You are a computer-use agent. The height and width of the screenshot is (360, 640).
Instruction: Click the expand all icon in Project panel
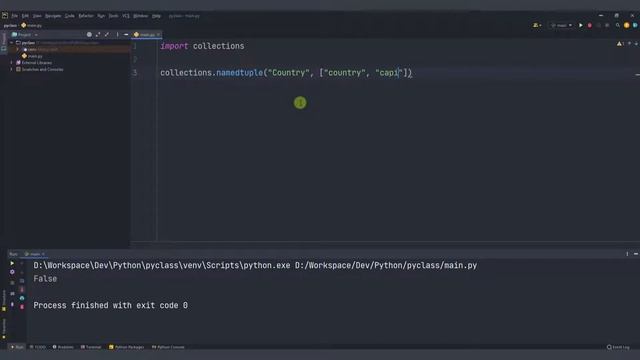pyautogui.click(x=98, y=35)
